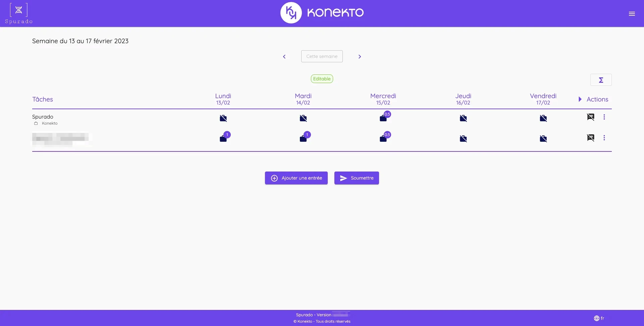Click Spurado row Monday briefcase icon
This screenshot has width=644, height=326.
point(223,118)
